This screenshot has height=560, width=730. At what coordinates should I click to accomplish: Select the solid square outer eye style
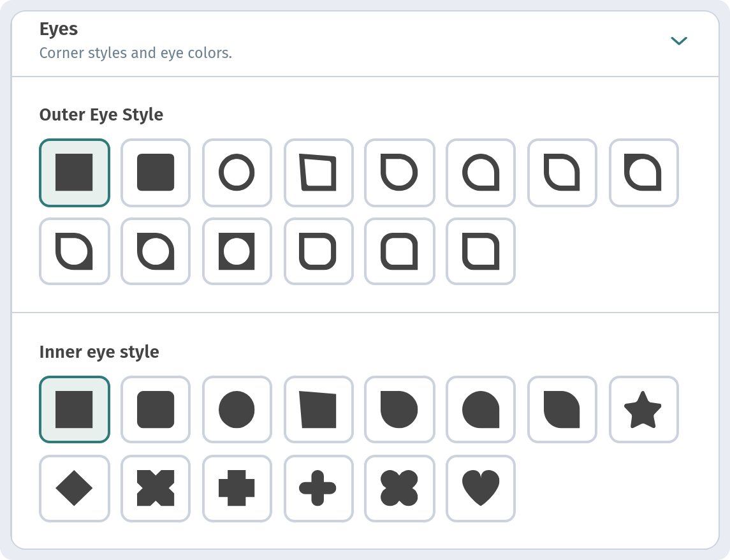75,173
